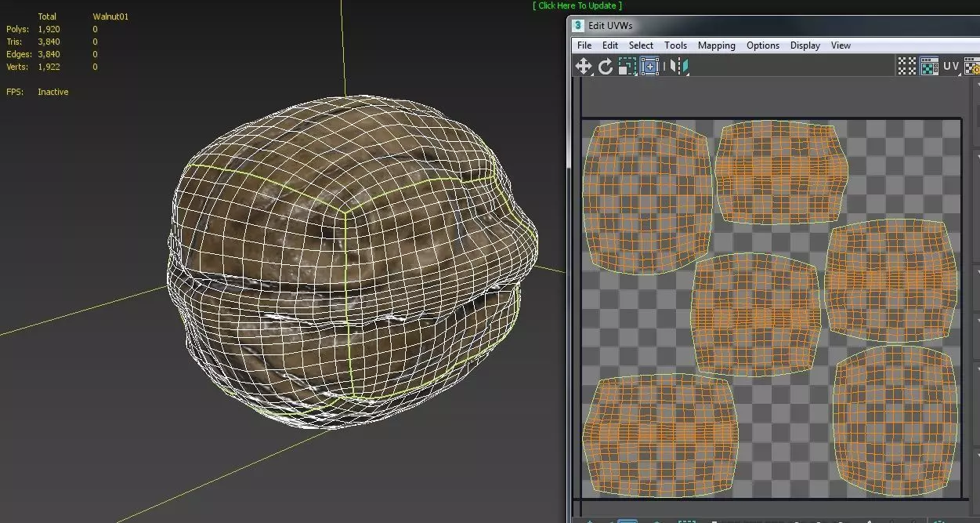The height and width of the screenshot is (523, 980).
Task: Open the Edit menu
Action: [x=610, y=45]
